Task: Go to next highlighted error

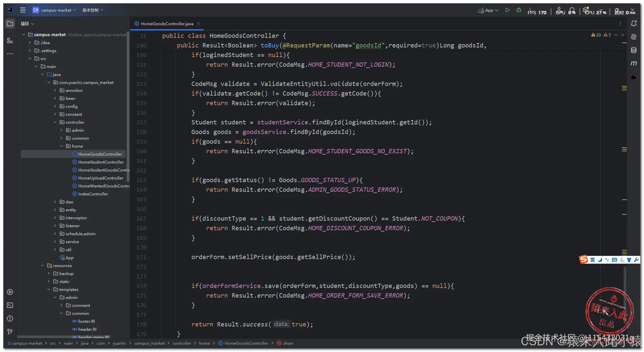Action: click(x=623, y=35)
